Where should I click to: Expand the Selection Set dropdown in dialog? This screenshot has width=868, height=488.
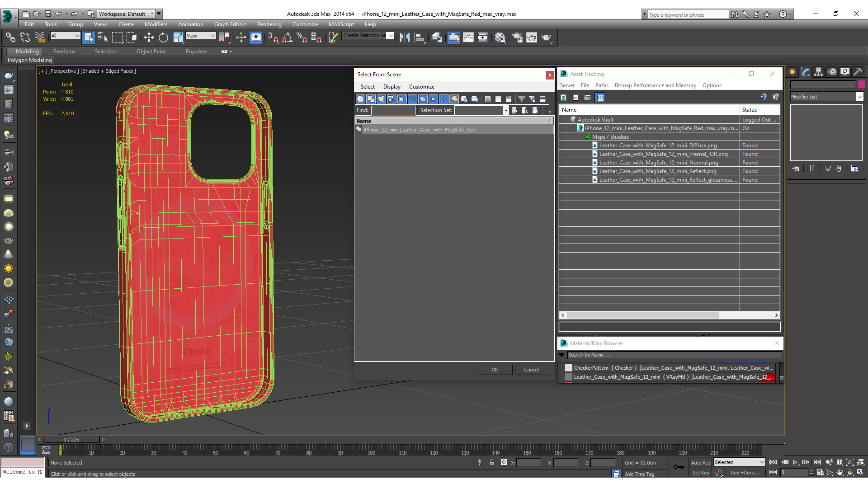tap(505, 110)
